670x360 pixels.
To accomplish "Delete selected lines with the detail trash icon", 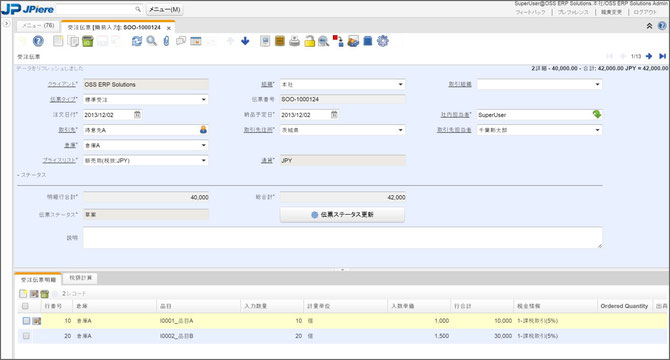I will (44, 294).
